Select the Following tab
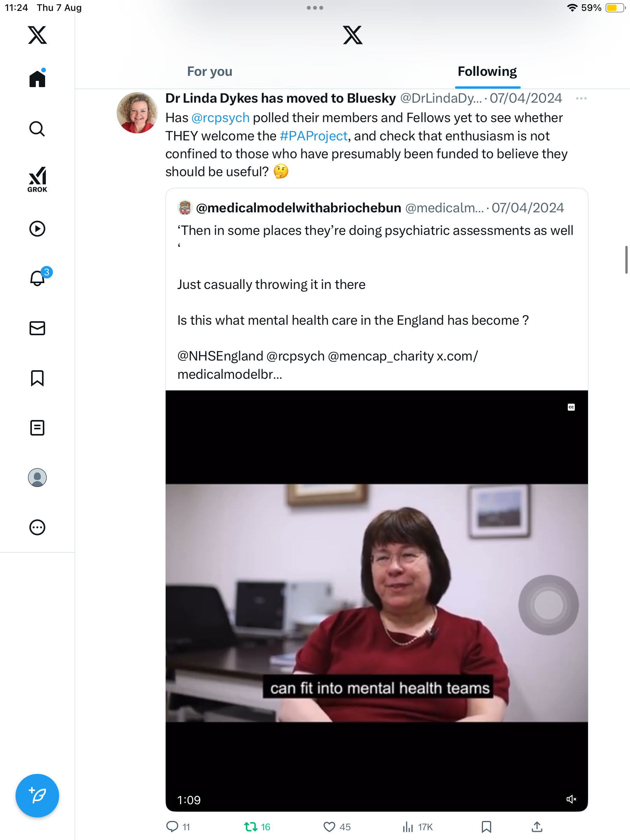 coord(487,72)
